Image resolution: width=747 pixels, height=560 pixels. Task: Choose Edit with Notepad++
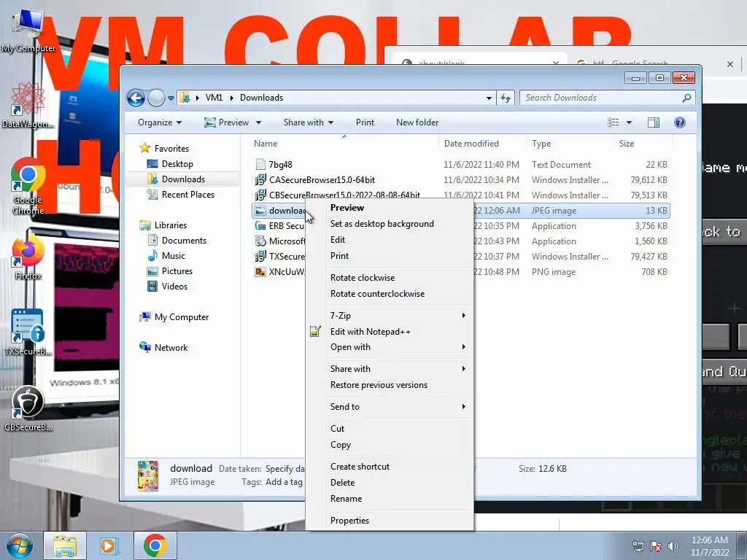coord(370,332)
